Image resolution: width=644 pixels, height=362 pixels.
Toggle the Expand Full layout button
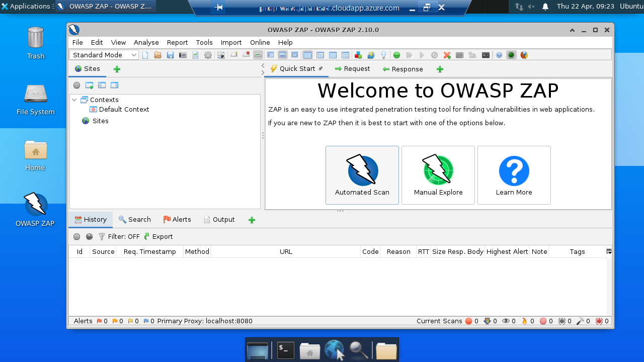(x=295, y=55)
